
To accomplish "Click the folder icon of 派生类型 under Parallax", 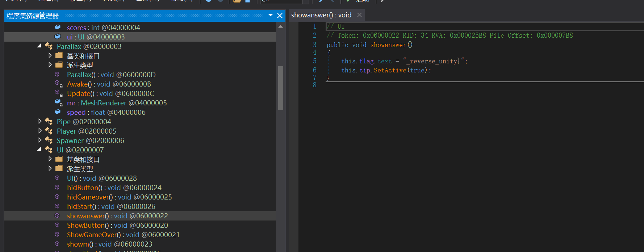I will (59, 65).
